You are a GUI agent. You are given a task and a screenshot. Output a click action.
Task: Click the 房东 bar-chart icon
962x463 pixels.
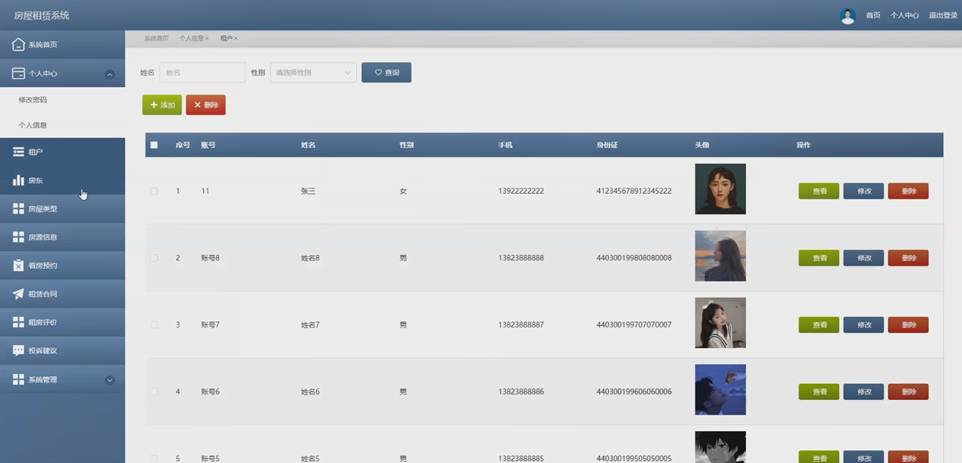pyautogui.click(x=18, y=180)
